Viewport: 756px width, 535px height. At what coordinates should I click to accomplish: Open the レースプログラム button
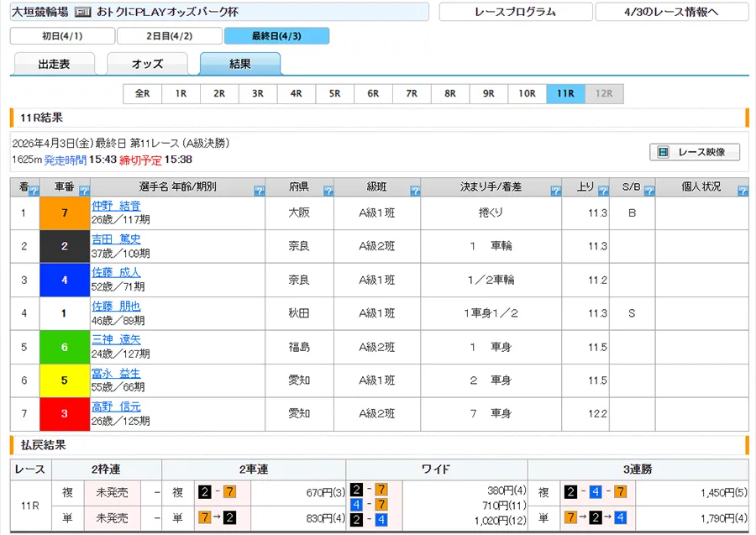515,12
